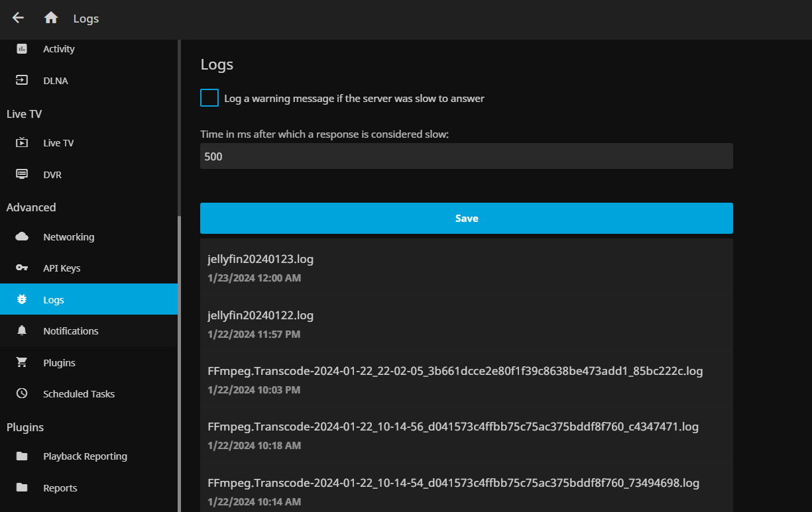The image size is (812, 512).
Task: Open Plugins via shopping cart icon
Action: coord(22,363)
